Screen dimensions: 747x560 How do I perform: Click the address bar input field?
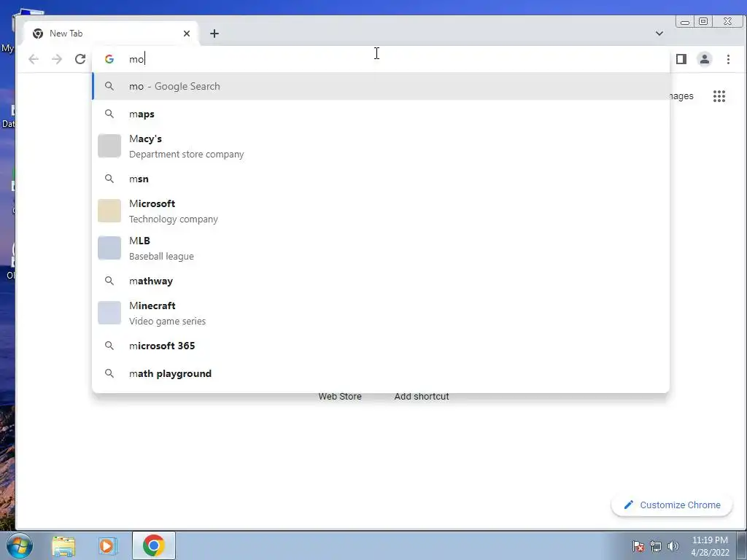[x=381, y=59]
